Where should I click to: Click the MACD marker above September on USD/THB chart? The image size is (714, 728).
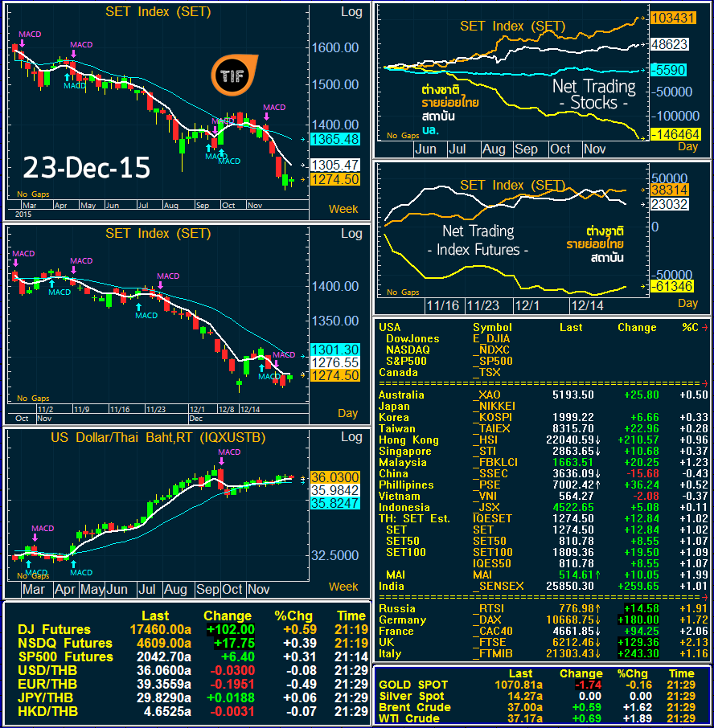coord(229,452)
